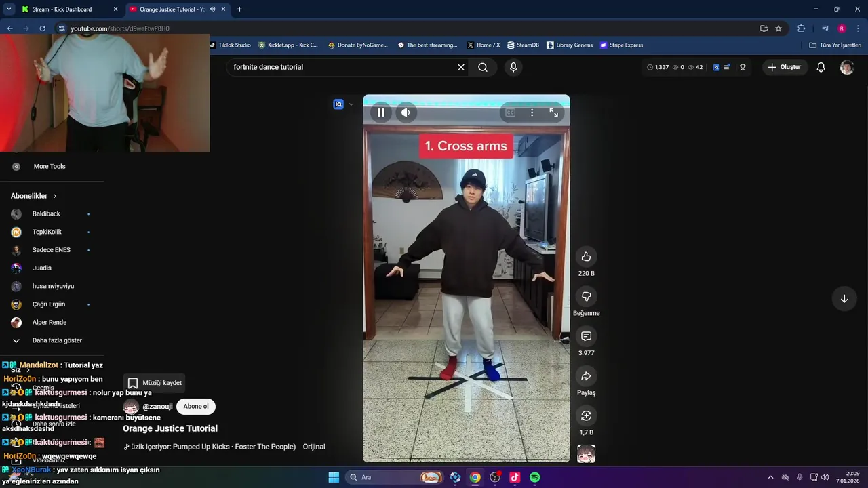Clear the search box text
Viewport: 868px width, 488px height.
click(461, 67)
